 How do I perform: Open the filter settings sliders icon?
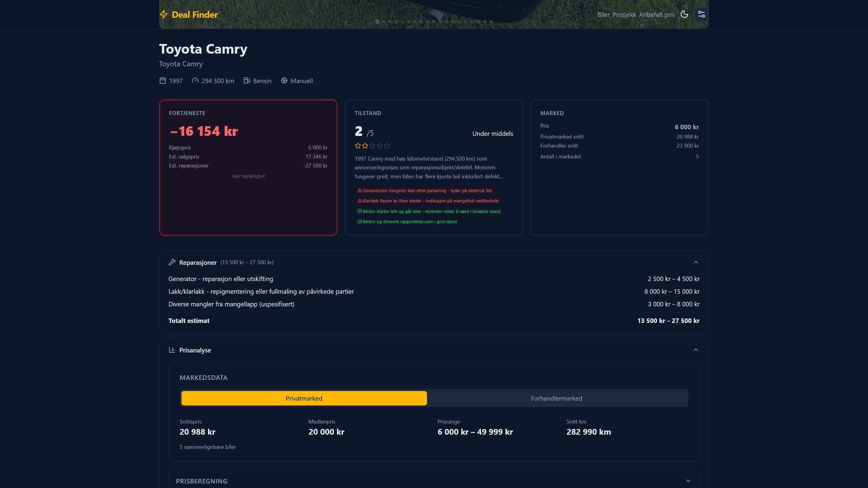[x=701, y=14]
